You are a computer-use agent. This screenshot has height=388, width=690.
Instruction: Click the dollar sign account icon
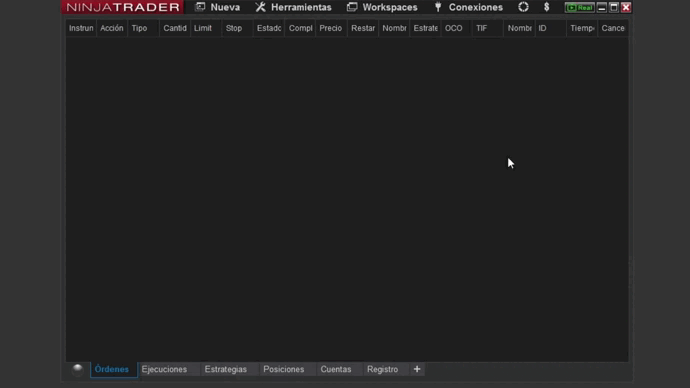pyautogui.click(x=547, y=7)
